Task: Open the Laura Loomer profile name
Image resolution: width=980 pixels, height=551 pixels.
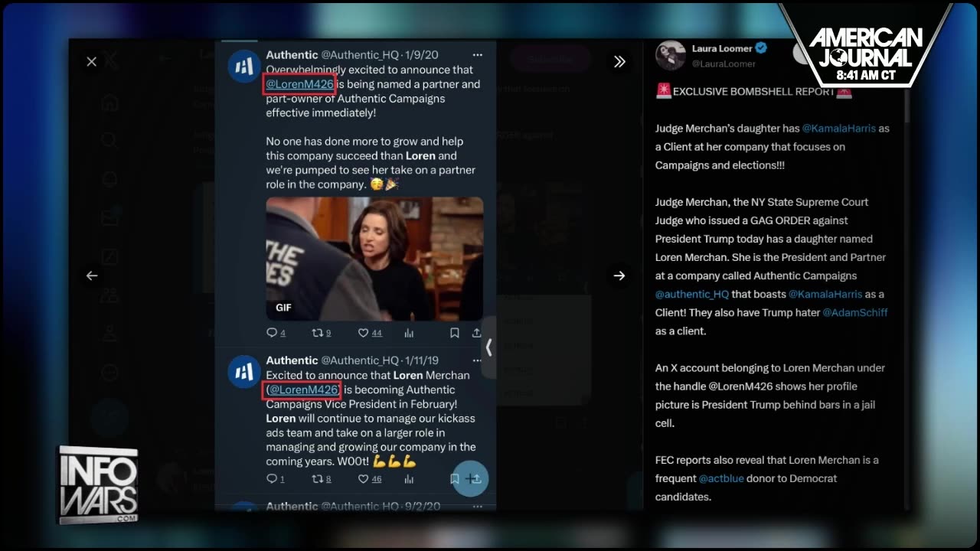Action: pos(722,48)
